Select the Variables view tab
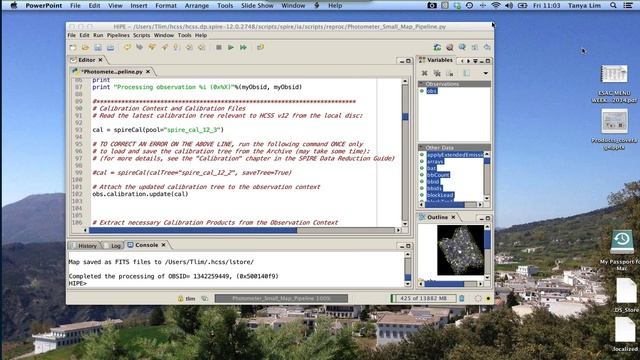The image size is (640, 360). tap(440, 60)
